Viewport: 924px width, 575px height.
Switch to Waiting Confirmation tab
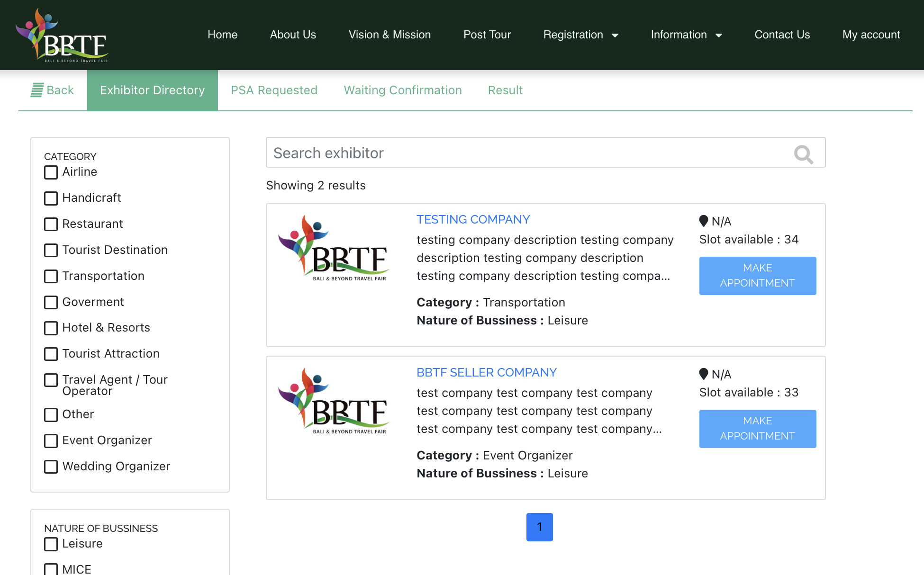tap(403, 90)
